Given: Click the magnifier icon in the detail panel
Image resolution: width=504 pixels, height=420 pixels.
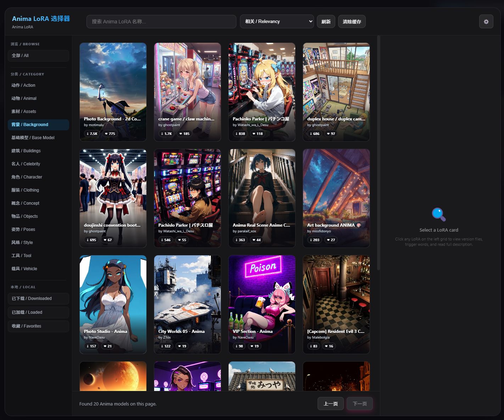Looking at the screenshot, I should 439,215.
